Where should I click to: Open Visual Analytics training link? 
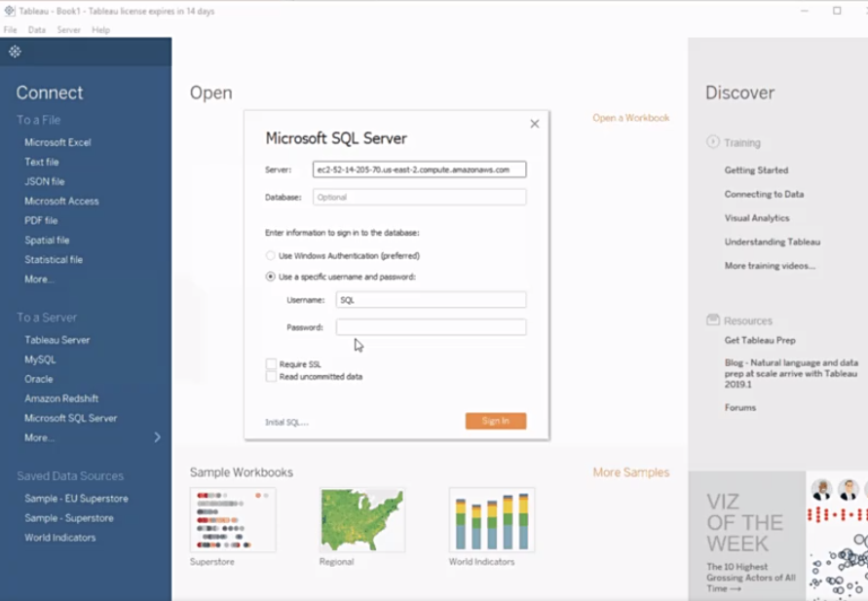click(757, 217)
